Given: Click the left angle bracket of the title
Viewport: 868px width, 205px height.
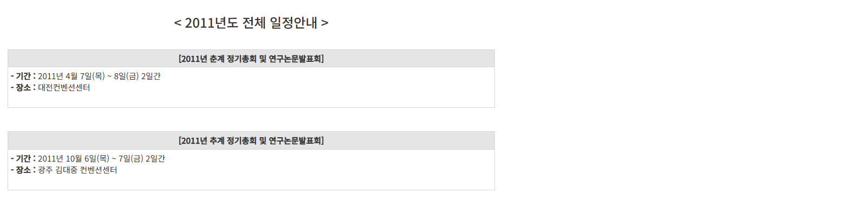Looking at the screenshot, I should 178,23.
